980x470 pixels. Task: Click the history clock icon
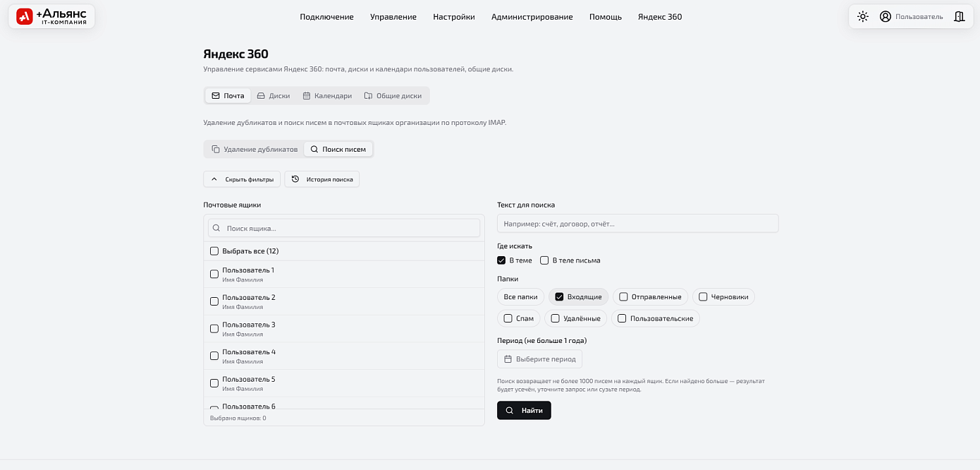295,179
